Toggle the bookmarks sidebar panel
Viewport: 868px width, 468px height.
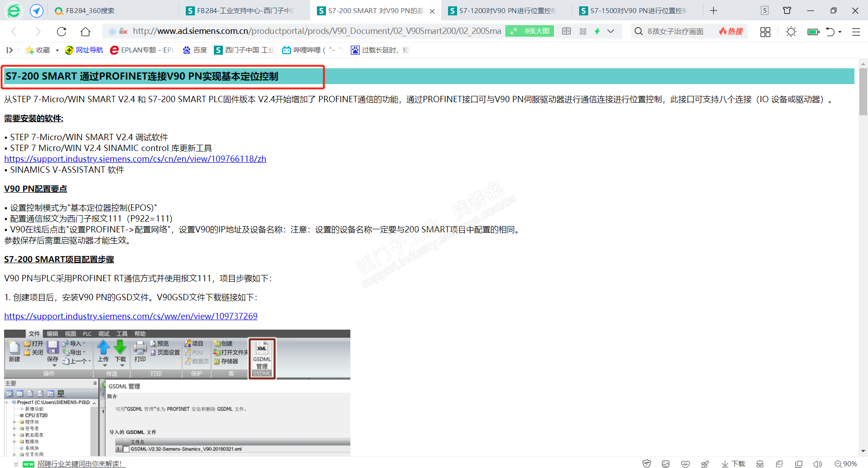9,50
